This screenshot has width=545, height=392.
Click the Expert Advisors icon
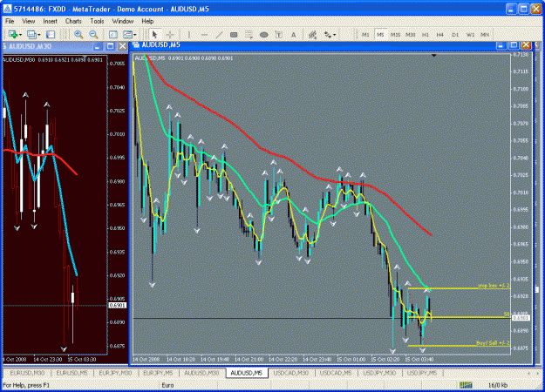point(312,34)
